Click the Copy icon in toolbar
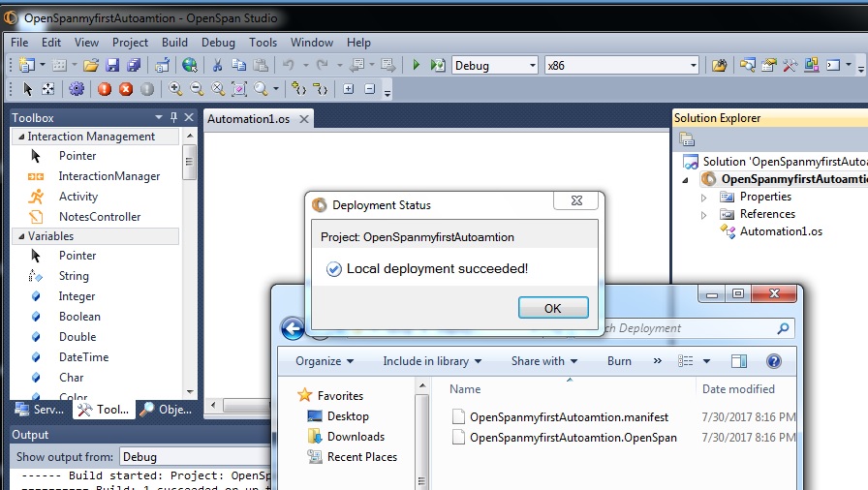This screenshot has width=868, height=490. click(x=238, y=65)
